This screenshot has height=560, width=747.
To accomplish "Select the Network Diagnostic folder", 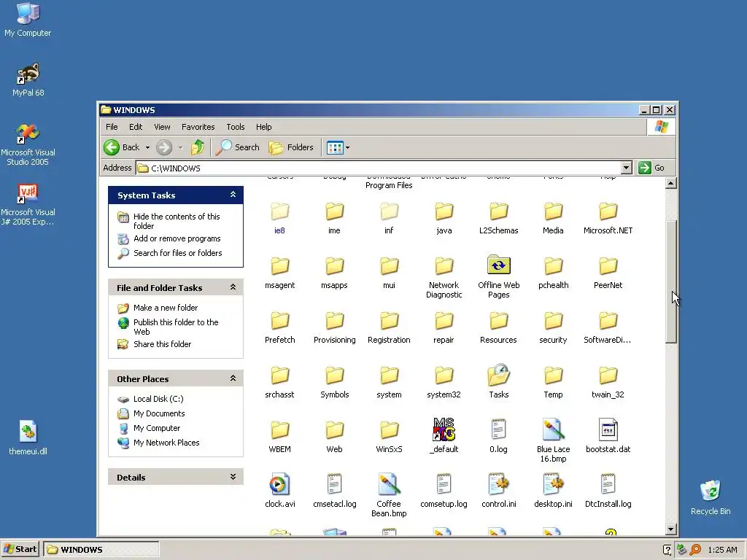I will pyautogui.click(x=444, y=276).
